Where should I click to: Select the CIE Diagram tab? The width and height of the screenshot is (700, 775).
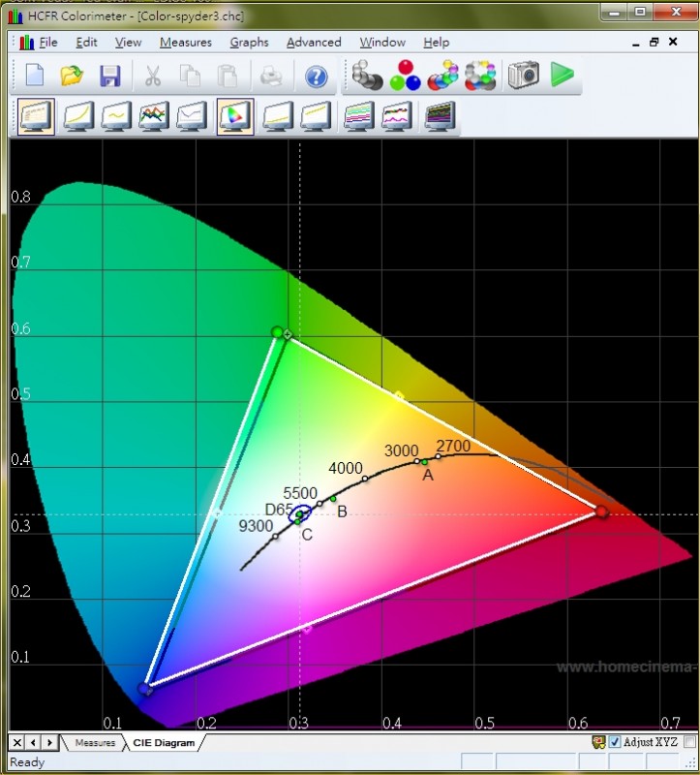point(164,742)
